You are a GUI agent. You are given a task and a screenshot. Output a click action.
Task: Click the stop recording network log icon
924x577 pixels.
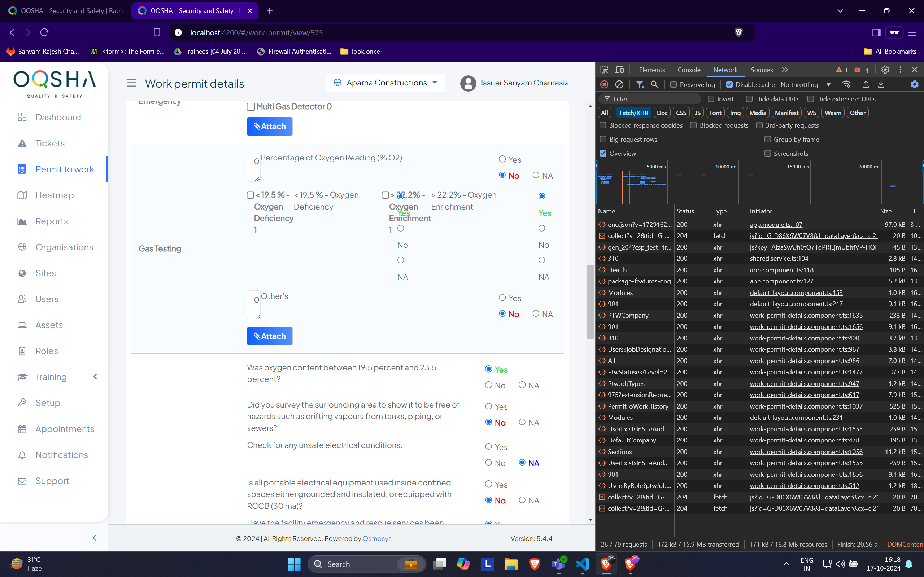point(604,84)
